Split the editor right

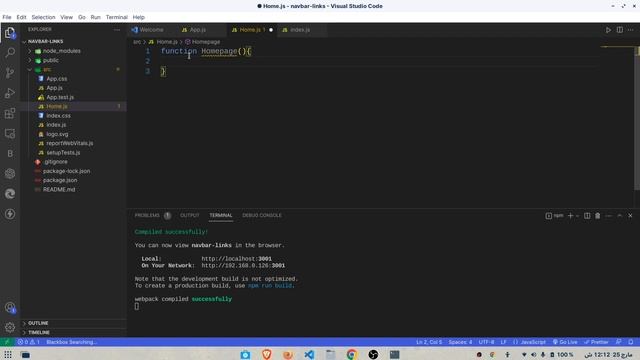tap(620, 30)
